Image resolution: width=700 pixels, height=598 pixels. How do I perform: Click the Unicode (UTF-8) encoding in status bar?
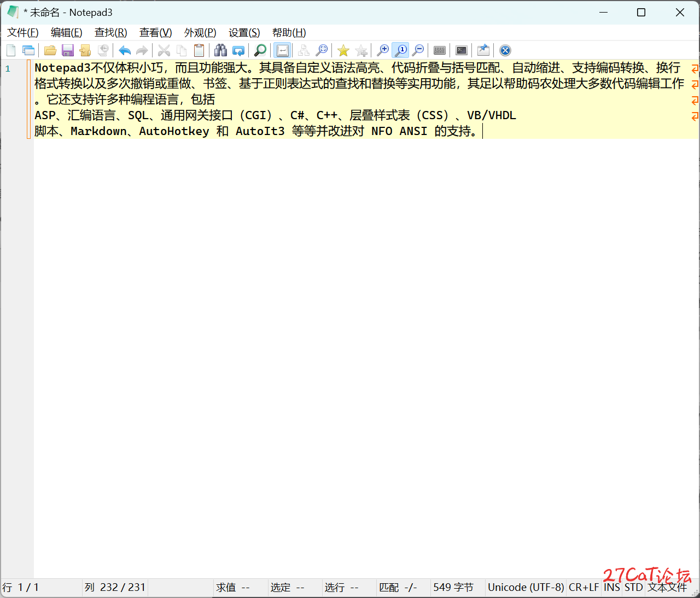[526, 588]
